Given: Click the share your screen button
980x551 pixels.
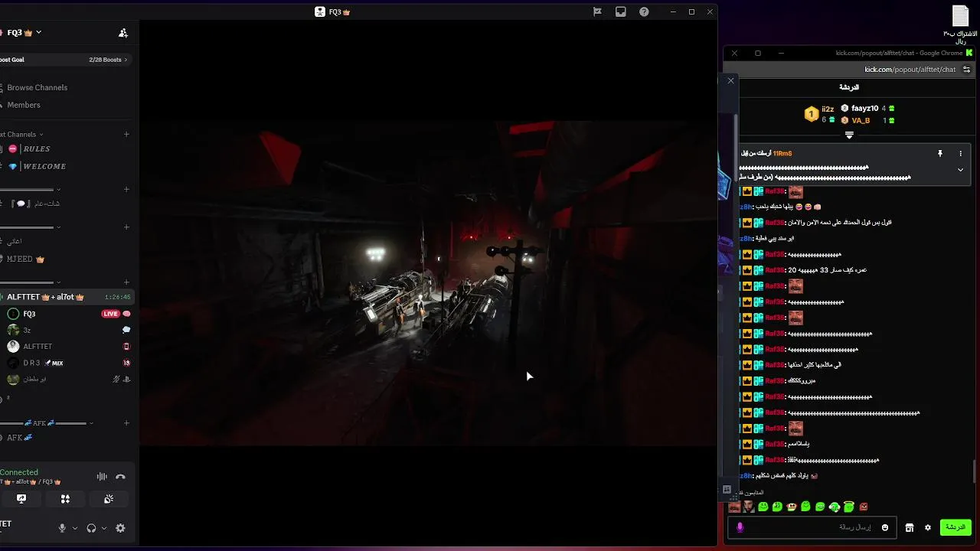Looking at the screenshot, I should tap(21, 499).
